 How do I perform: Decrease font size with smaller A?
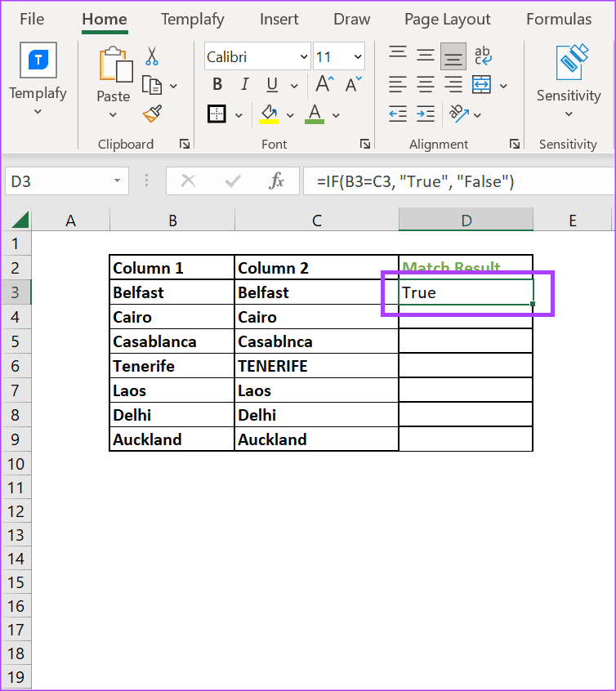tap(354, 84)
